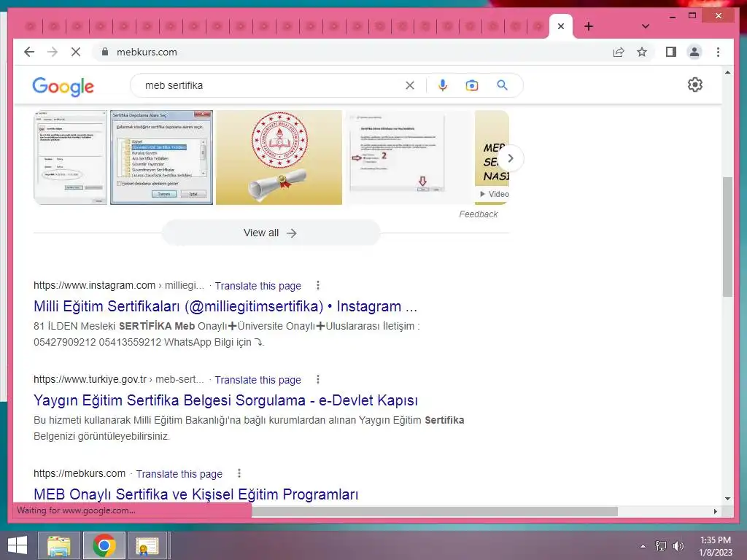Screen dimensions: 747x560
Task: Open network status tray icon
Action: tap(661, 546)
